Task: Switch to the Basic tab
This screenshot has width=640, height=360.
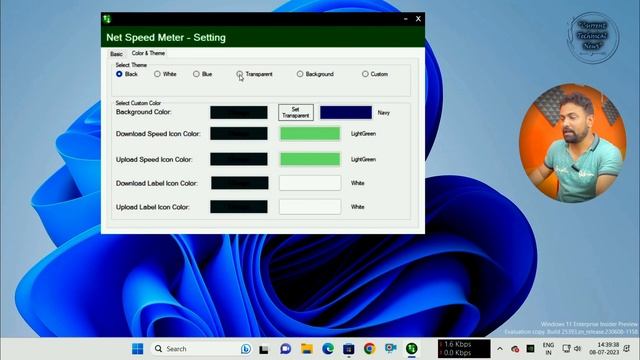Action: click(x=116, y=53)
